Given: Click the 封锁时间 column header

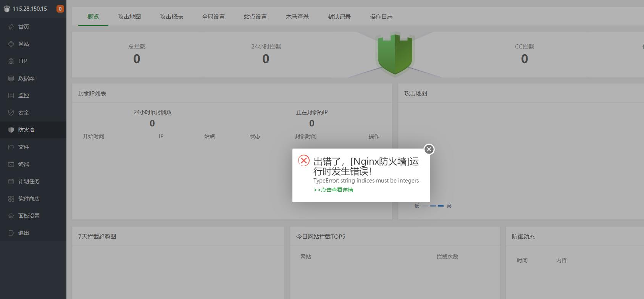Looking at the screenshot, I should tap(306, 136).
